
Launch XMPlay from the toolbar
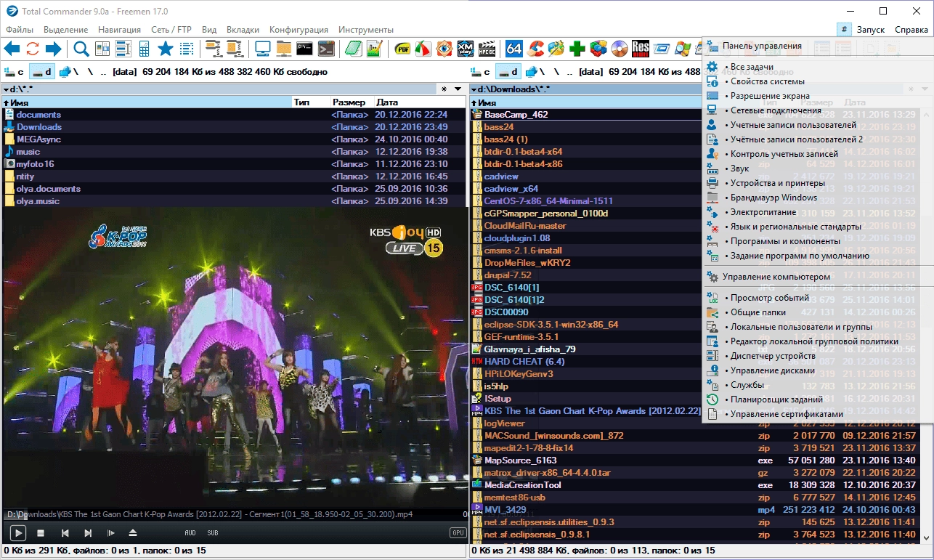point(466,49)
